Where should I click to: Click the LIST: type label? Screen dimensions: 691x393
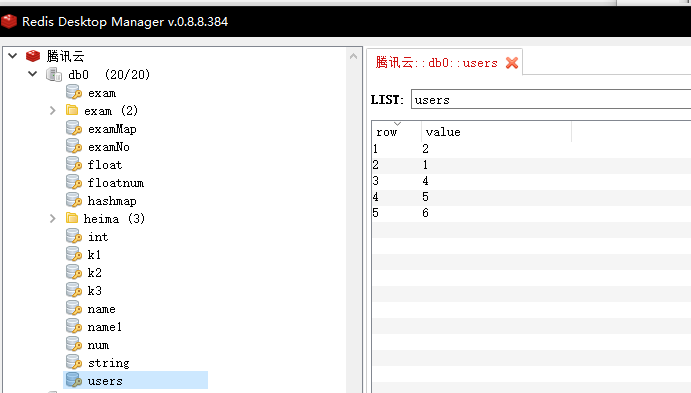387,100
